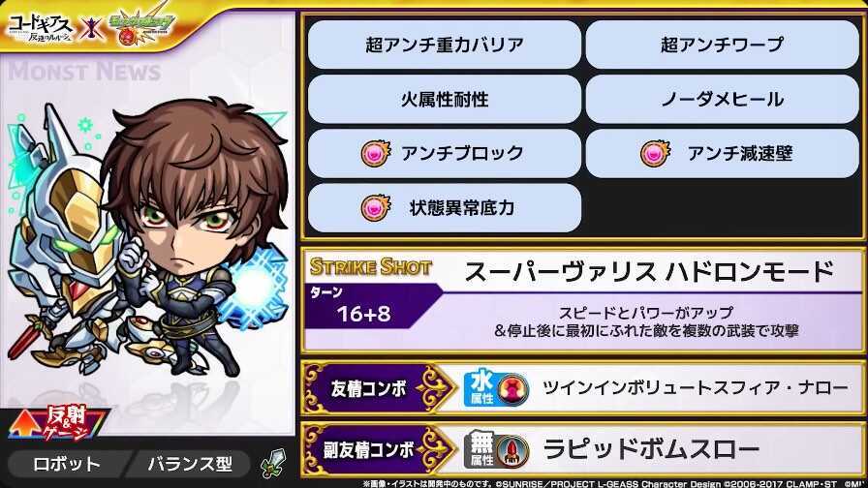The height and width of the screenshot is (488, 868).
Task: Click the round orb icon beside ツインインボリュートスフィア
Action: pyautogui.click(x=512, y=389)
